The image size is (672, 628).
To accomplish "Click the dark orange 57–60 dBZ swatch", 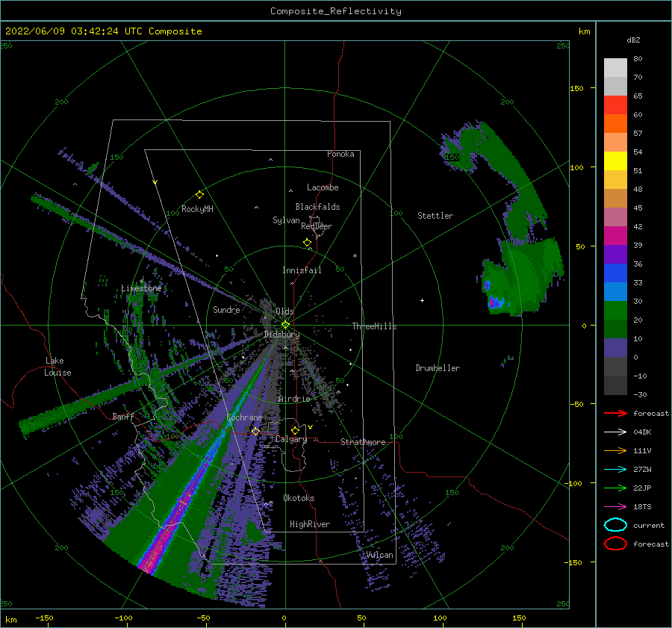I will pos(615,124).
